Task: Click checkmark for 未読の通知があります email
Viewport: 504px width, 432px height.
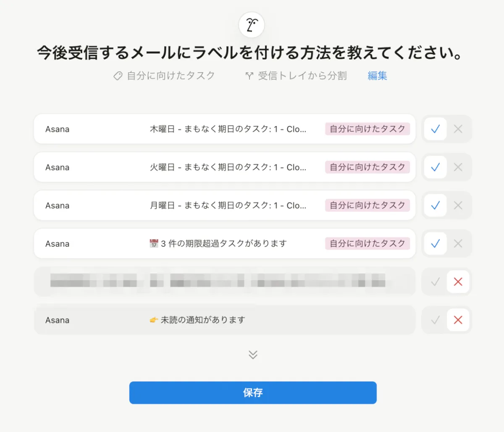Action: tap(435, 320)
